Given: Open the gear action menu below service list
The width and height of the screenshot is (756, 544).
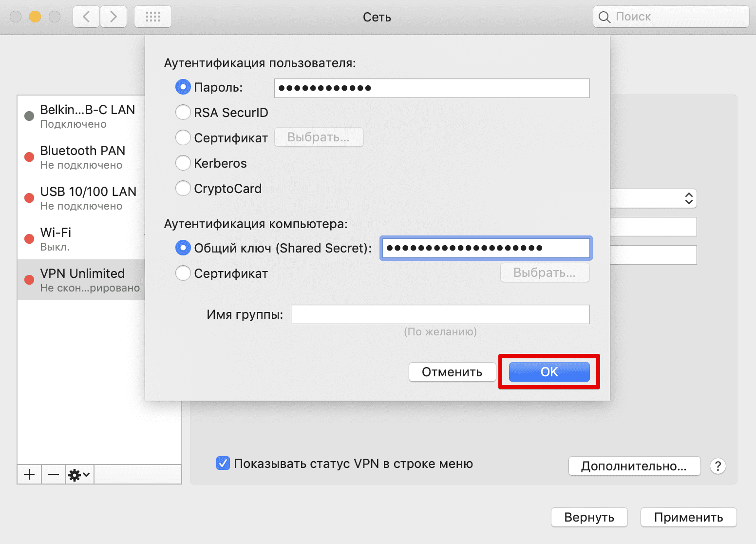Looking at the screenshot, I should click(x=78, y=474).
